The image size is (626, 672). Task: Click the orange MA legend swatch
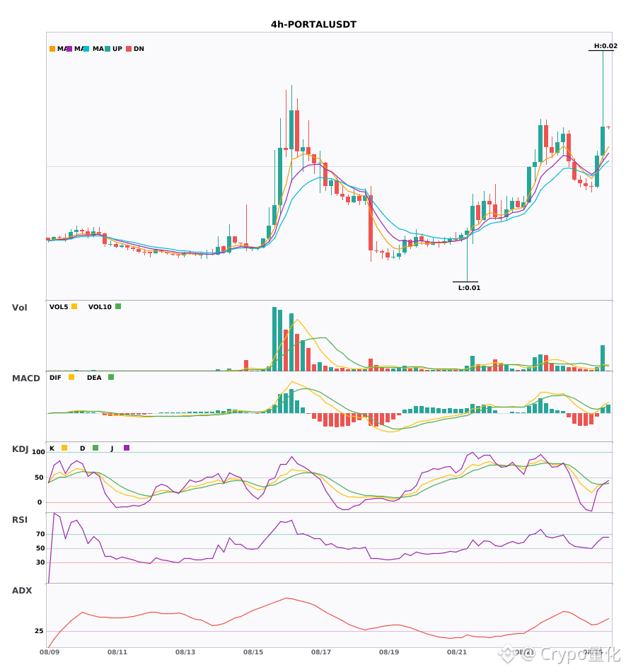(52, 49)
